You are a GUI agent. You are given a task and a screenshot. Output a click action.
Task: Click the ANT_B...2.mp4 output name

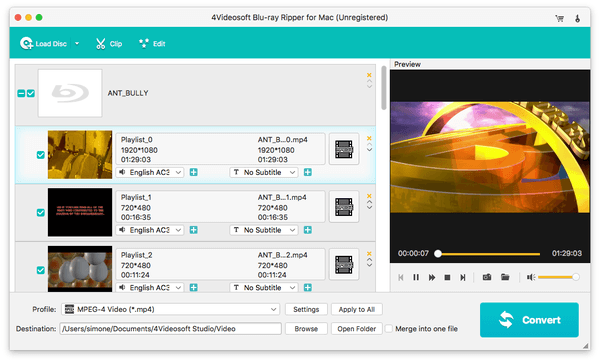[282, 255]
